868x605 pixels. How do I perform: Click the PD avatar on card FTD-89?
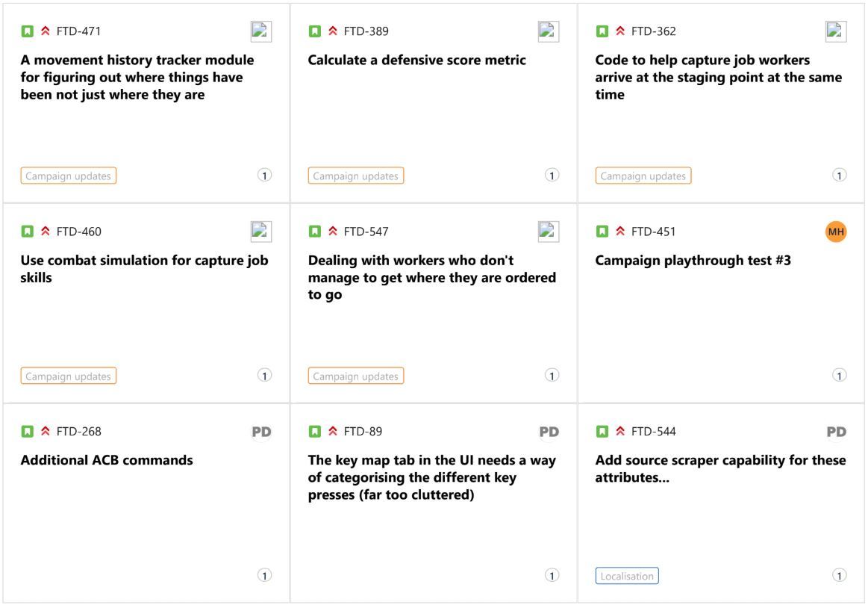pos(549,432)
